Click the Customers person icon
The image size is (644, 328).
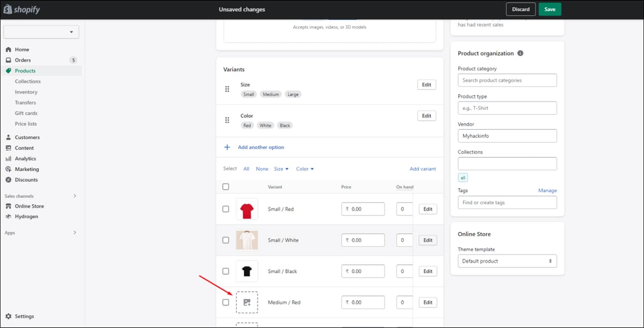pyautogui.click(x=8, y=137)
